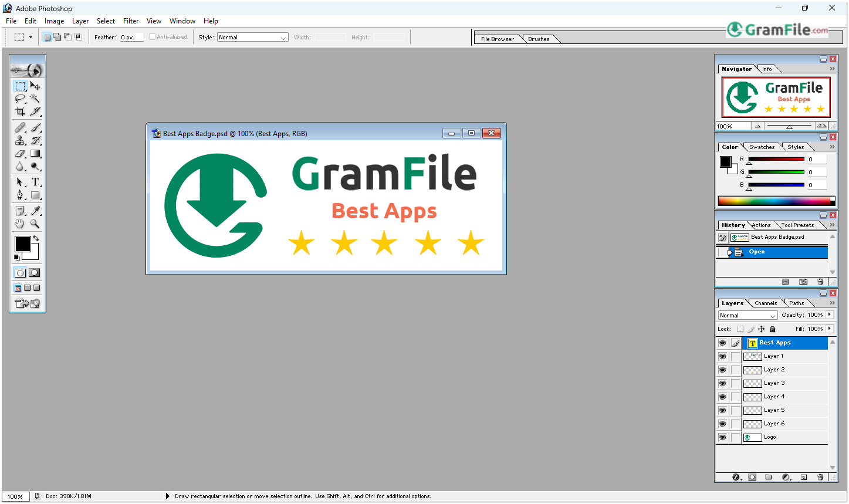Select the Rectangle shape tool
The image size is (849, 504).
[x=35, y=195]
